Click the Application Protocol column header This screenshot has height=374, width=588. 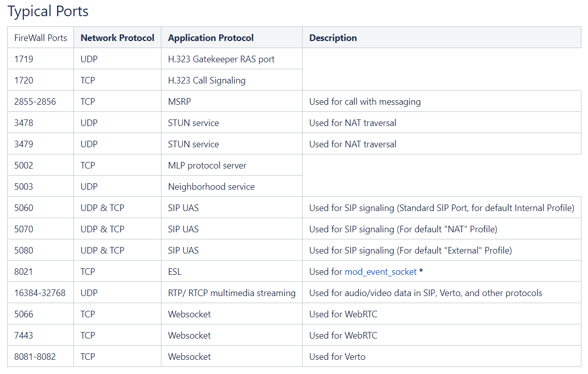point(232,37)
